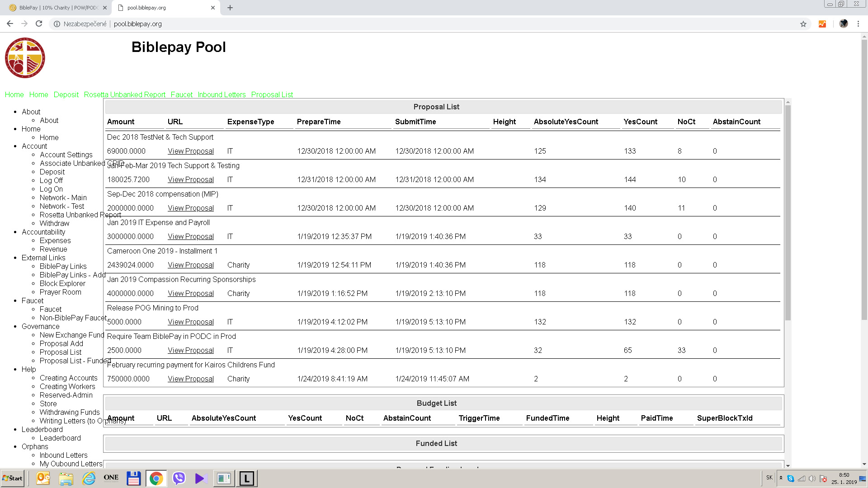Viewport: 868px width, 488px height.
Task: Open Block Explorer sidebar link
Action: pos(62,284)
